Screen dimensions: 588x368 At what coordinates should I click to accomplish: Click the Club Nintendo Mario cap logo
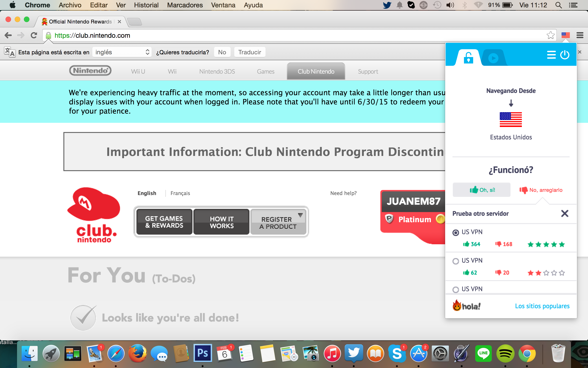pos(94,215)
